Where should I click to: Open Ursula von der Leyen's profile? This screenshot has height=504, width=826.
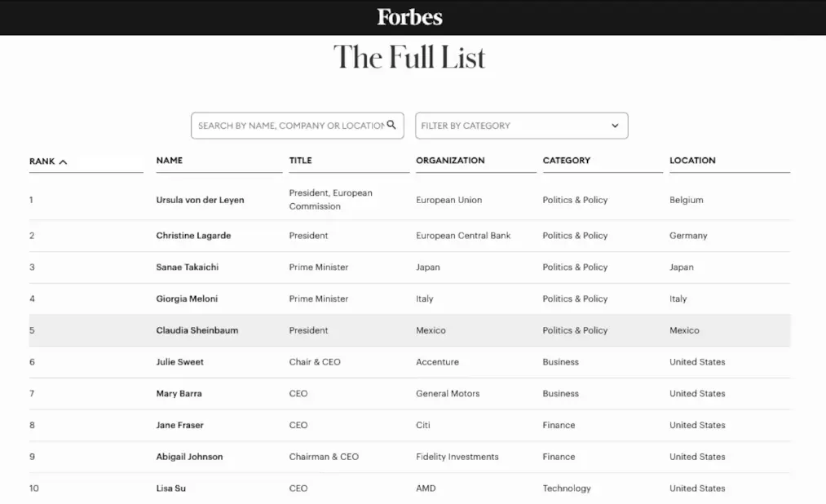[200, 200]
